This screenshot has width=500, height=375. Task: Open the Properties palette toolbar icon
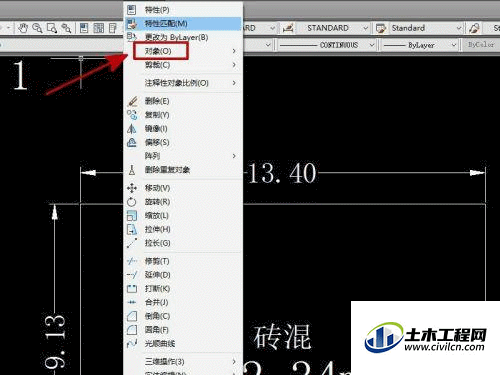pyautogui.click(x=84, y=28)
